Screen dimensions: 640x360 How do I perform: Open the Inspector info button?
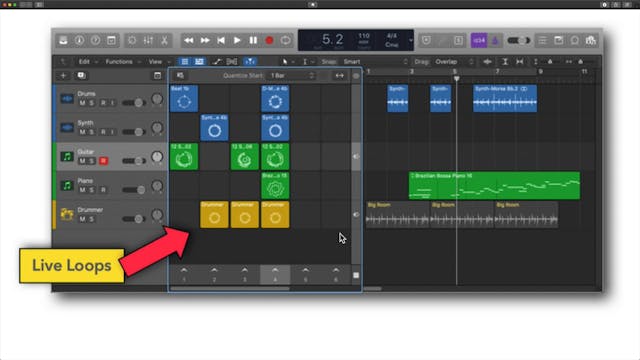79,40
